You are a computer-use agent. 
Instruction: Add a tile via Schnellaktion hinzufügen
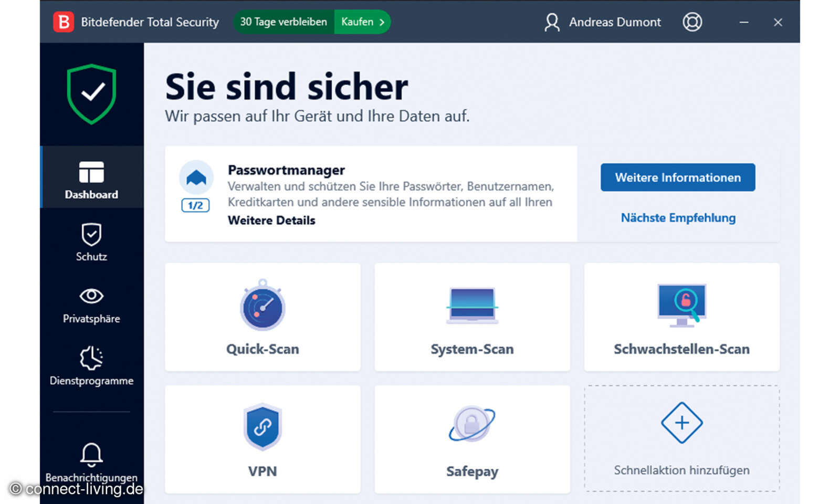(681, 438)
